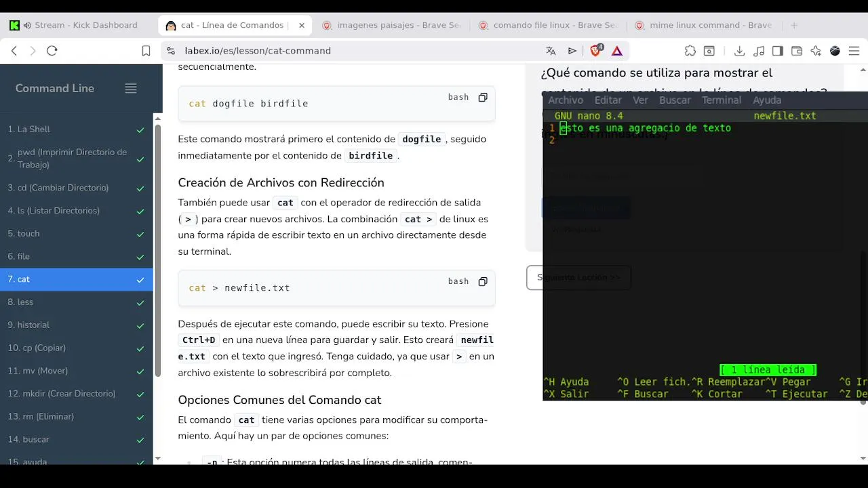This screenshot has height=488, width=868.
Task: Open the extensions puzzle icon
Action: coord(690,51)
